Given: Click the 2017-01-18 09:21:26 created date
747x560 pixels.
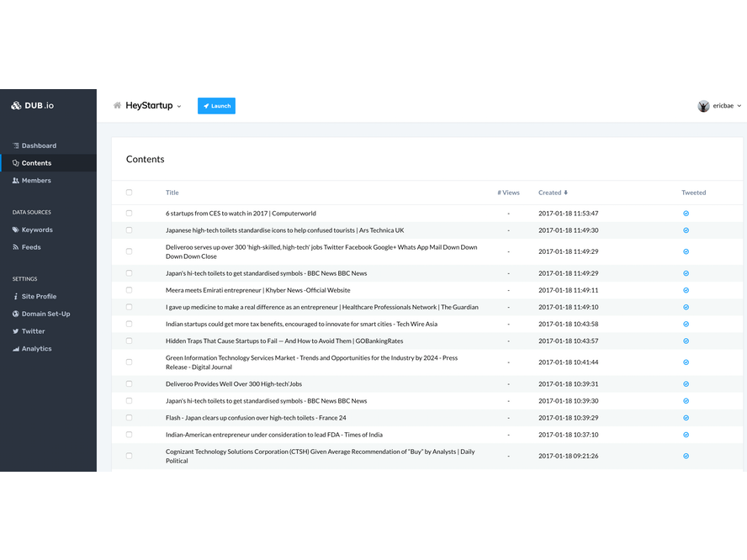Looking at the screenshot, I should coord(569,457).
